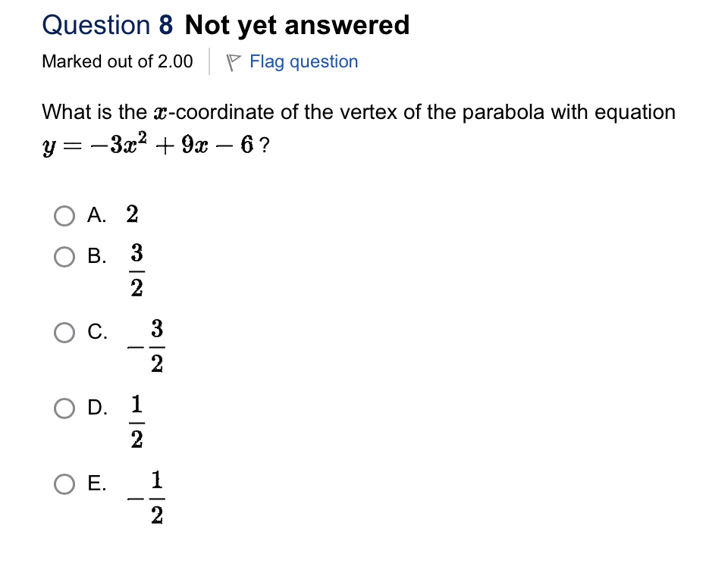Select radio button for answer A
Viewport: 728px width, 585px height.
click(64, 216)
